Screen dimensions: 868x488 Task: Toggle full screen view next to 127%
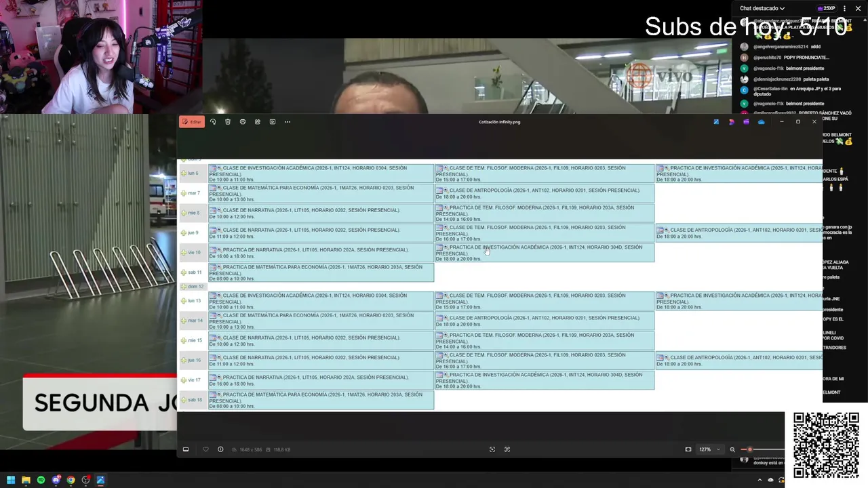click(x=688, y=449)
